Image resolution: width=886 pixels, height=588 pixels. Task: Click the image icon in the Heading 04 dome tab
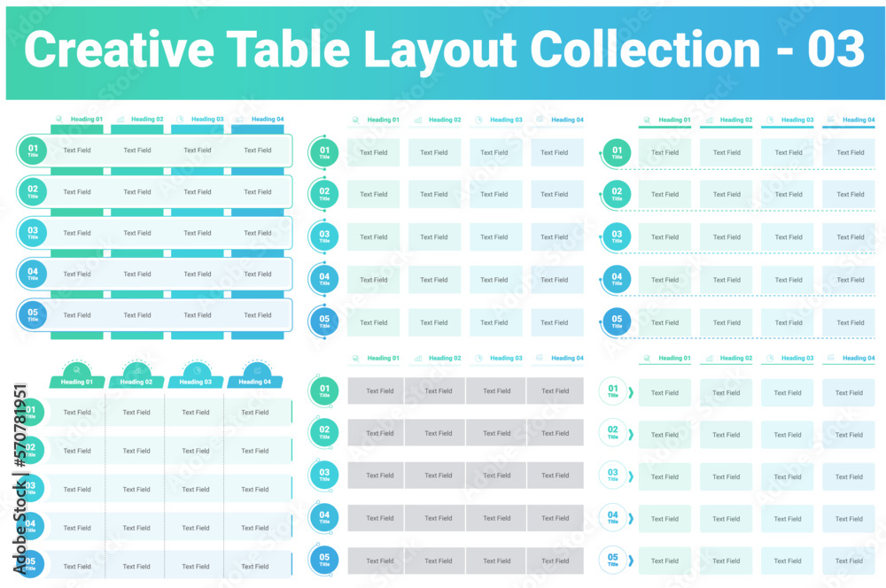257,370
